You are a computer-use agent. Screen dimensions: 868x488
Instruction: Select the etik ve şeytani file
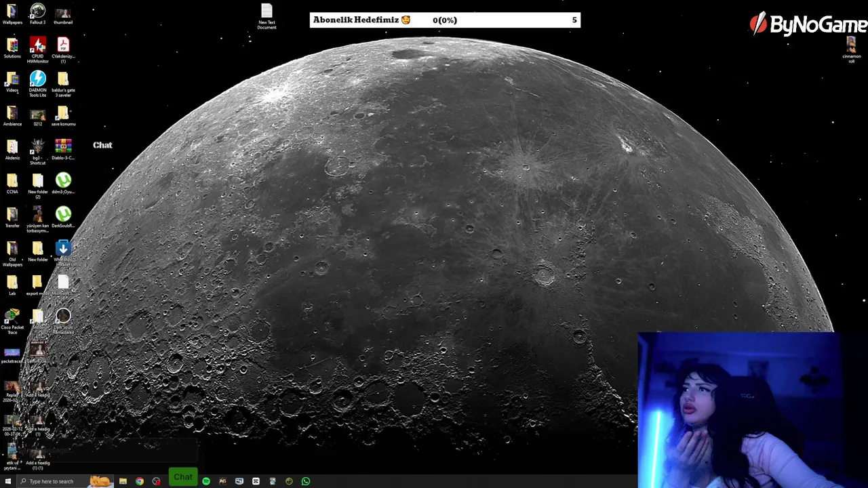click(x=12, y=457)
